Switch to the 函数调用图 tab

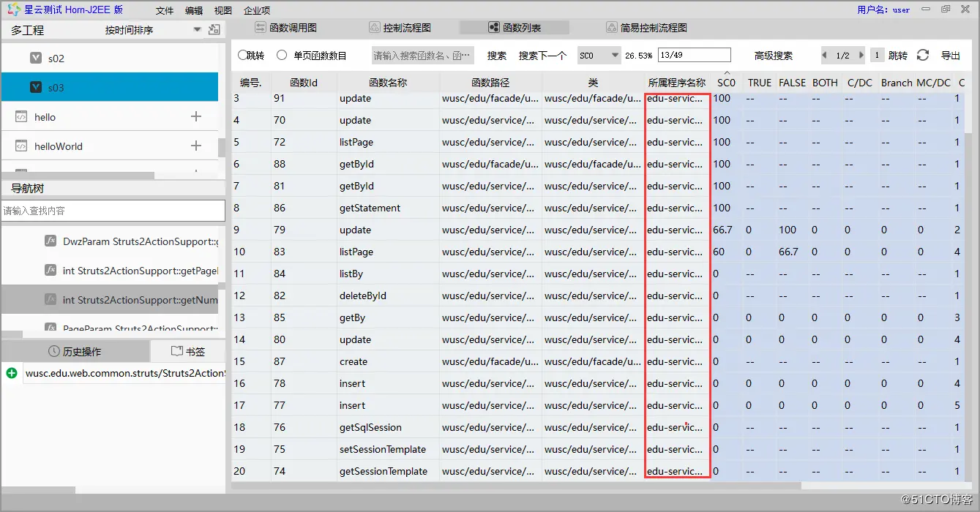click(285, 27)
